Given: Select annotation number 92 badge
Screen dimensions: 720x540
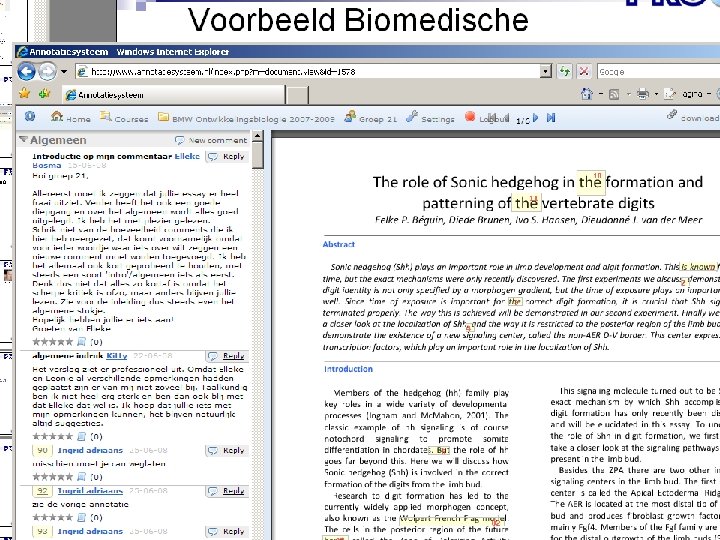Looking at the screenshot, I should tap(42, 491).
